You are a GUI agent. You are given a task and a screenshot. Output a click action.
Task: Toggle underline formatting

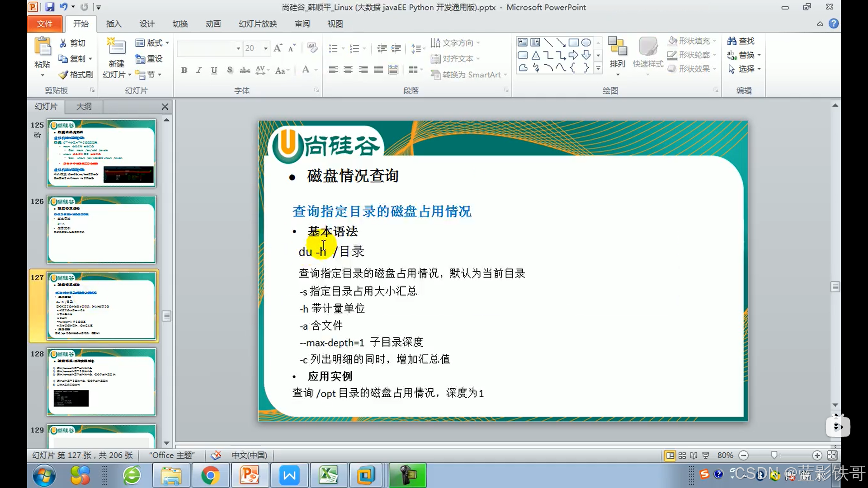coord(214,70)
